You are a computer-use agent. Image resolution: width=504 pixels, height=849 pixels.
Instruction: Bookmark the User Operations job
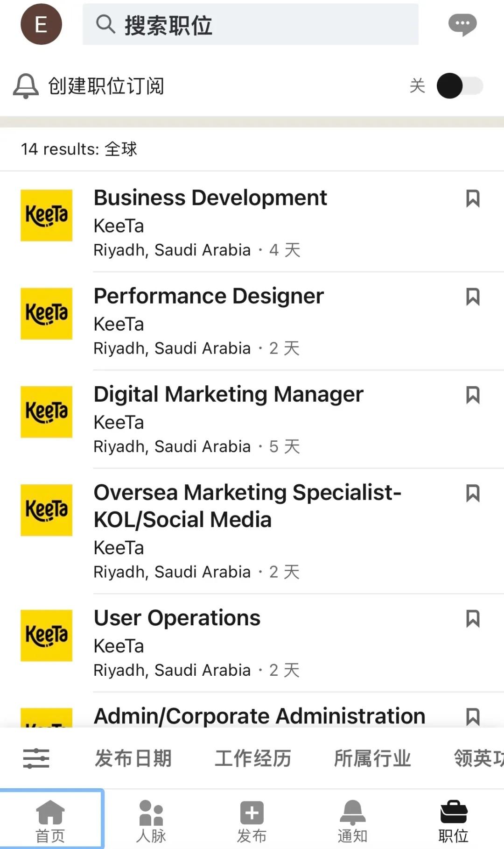click(473, 619)
